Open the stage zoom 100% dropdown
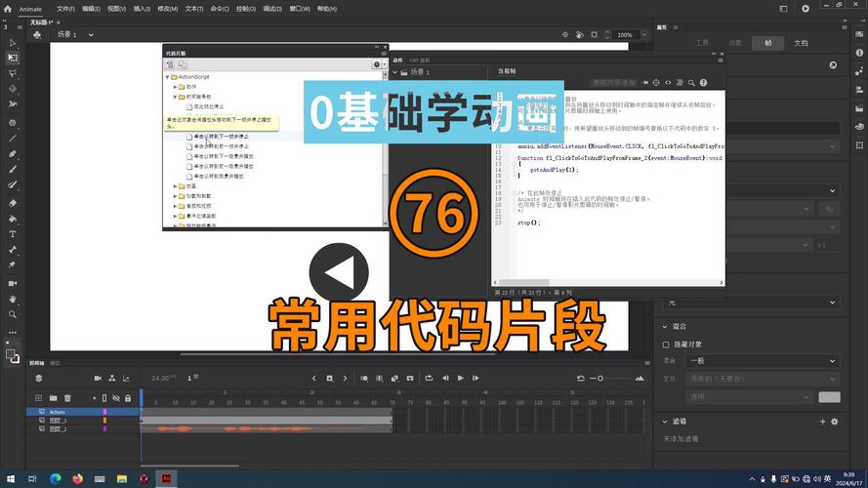 click(644, 34)
